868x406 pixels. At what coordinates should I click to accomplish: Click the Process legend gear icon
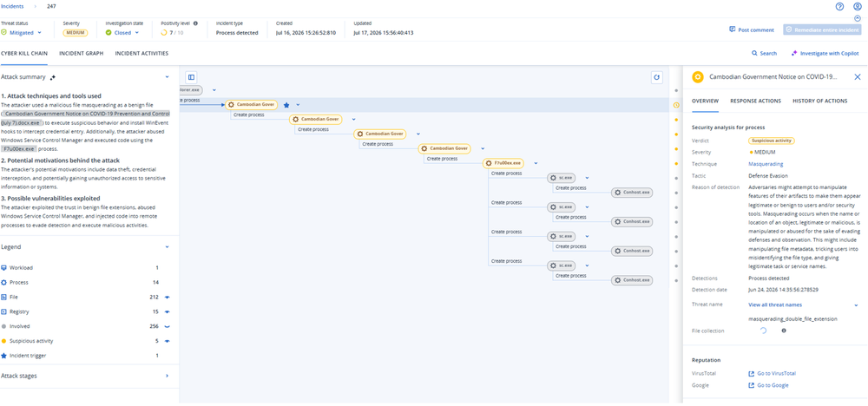(x=3, y=282)
